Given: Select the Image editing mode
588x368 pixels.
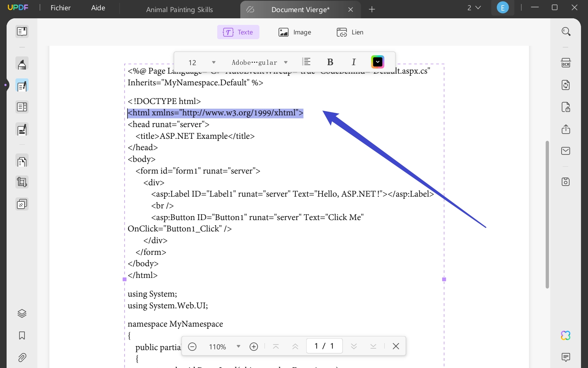Looking at the screenshot, I should [x=295, y=32].
